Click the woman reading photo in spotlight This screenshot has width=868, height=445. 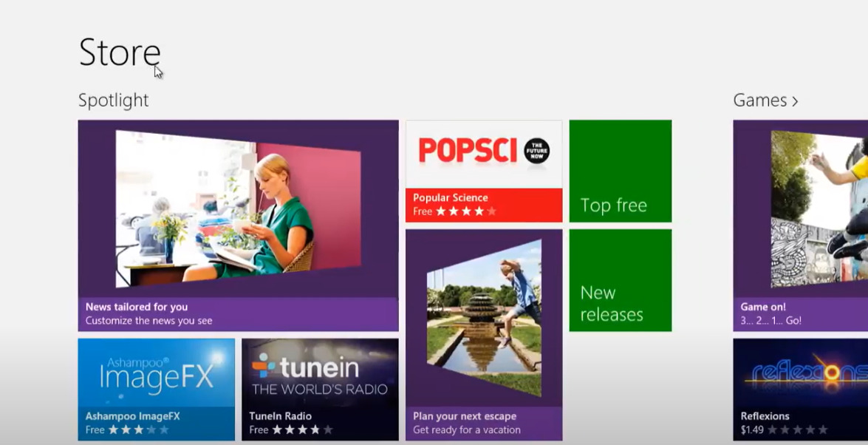pyautogui.click(x=238, y=209)
